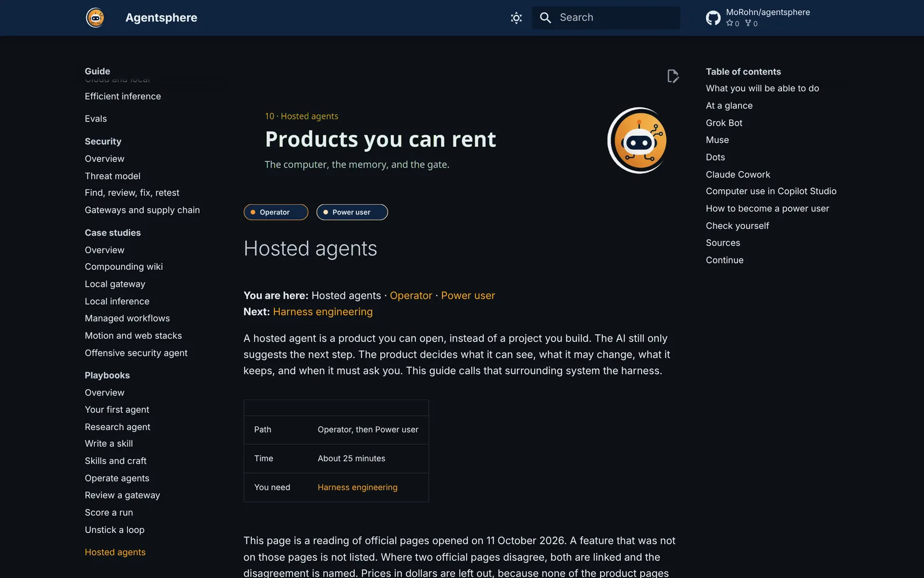Open Research agent playbook
Viewport: 924px width, 578px height.
coord(117,427)
